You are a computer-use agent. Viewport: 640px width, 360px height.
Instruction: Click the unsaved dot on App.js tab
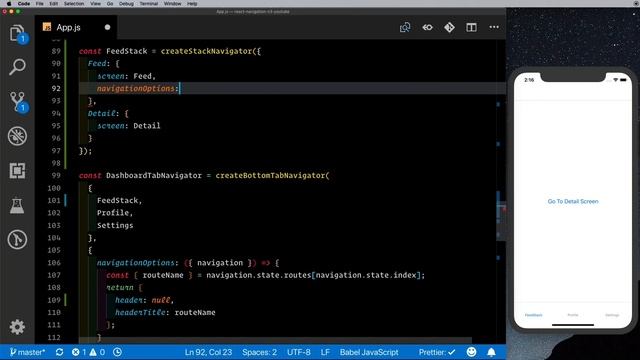(107, 27)
